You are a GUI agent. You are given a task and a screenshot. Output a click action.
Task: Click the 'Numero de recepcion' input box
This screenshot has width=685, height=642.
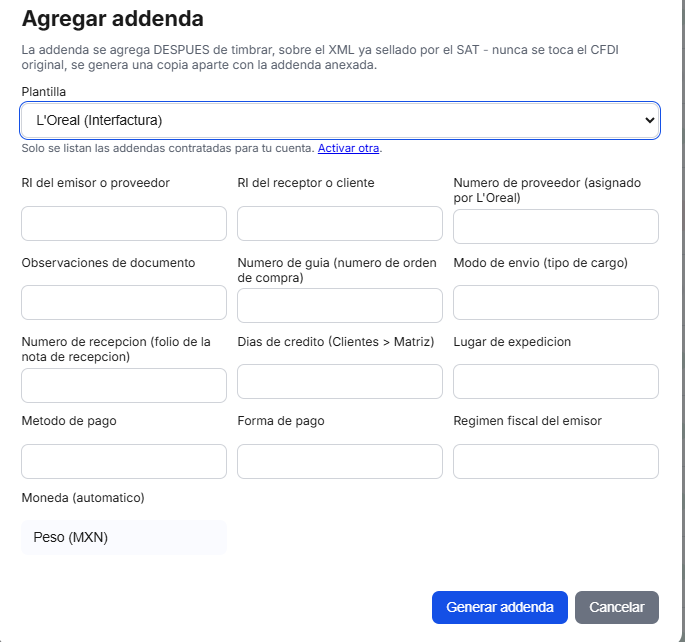click(124, 385)
